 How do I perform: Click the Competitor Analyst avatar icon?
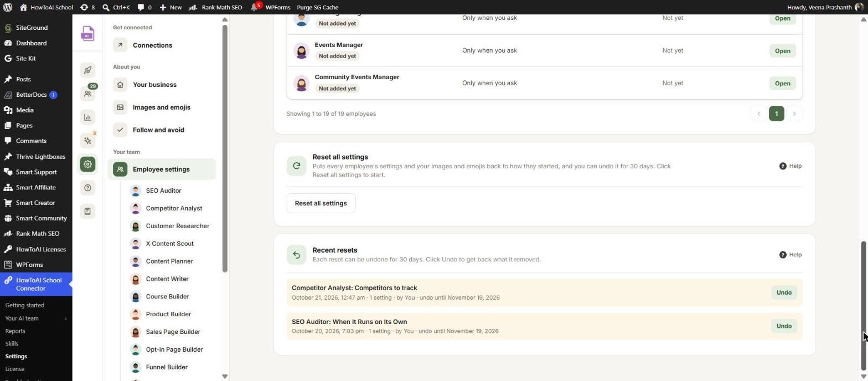point(135,208)
